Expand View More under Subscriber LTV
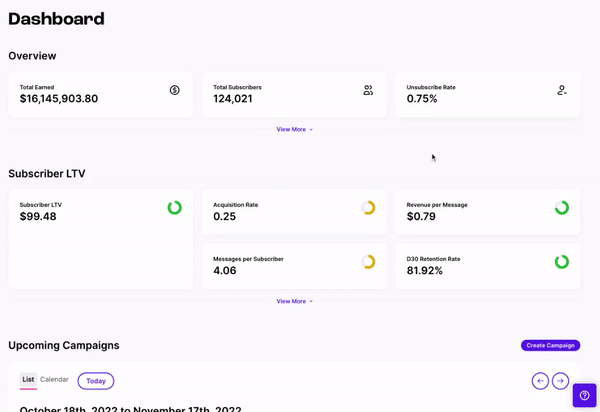600x412 pixels. click(x=294, y=301)
